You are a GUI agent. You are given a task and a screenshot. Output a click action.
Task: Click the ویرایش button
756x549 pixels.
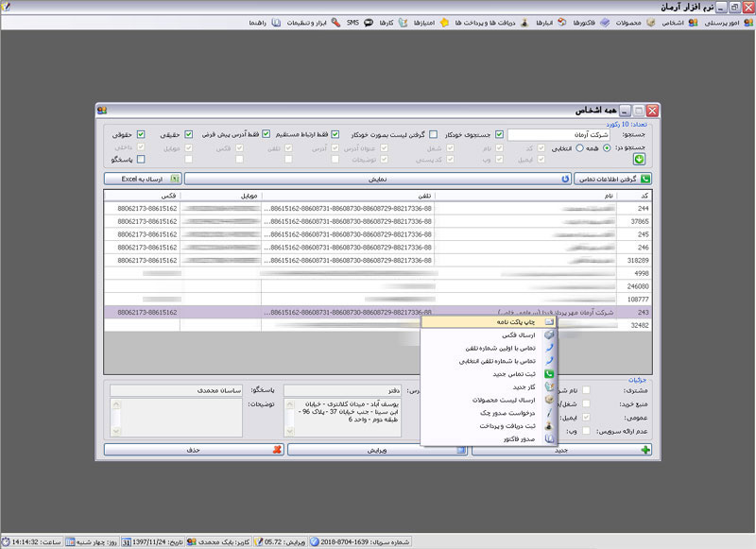(377, 450)
